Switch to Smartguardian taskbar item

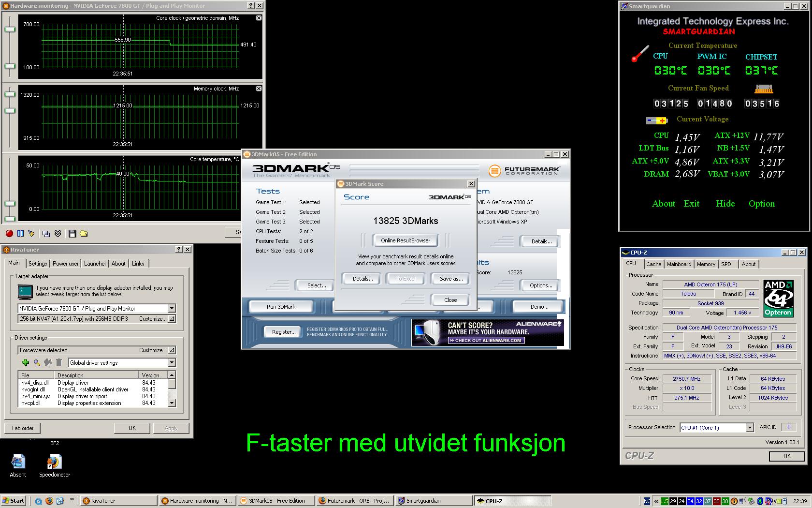(x=433, y=501)
